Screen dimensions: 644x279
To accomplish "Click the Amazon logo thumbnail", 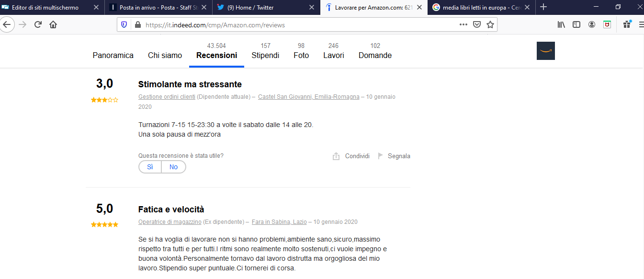I will (x=546, y=51).
